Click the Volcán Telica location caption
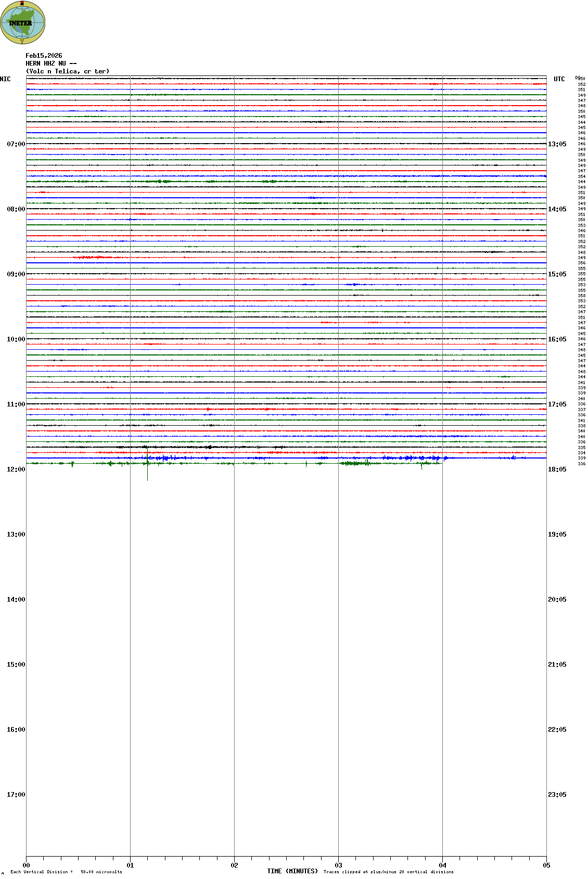588x879 pixels. [x=68, y=71]
